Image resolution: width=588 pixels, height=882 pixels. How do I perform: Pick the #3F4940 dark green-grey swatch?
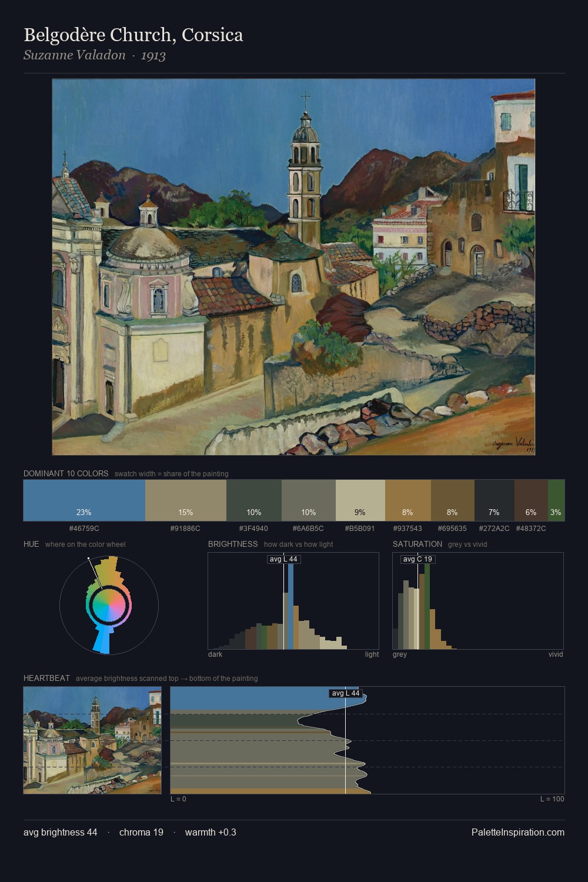pos(254,500)
